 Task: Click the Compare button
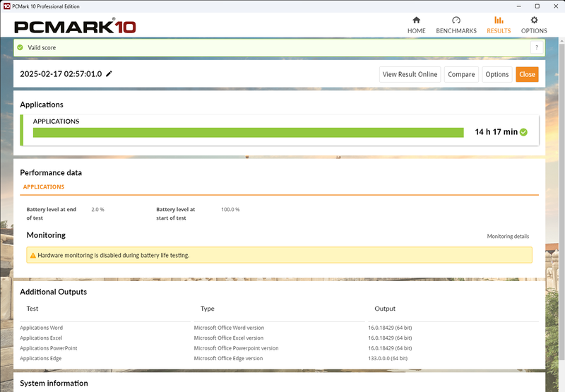tap(461, 75)
